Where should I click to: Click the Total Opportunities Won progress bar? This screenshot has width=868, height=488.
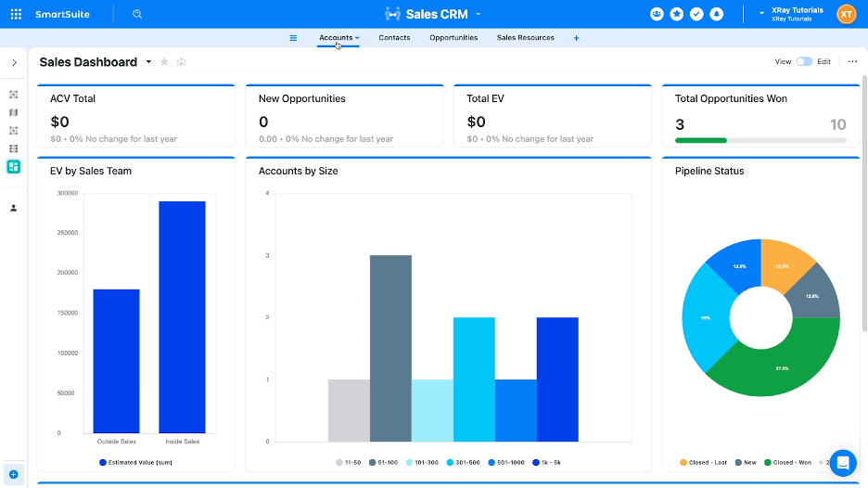[760, 141]
